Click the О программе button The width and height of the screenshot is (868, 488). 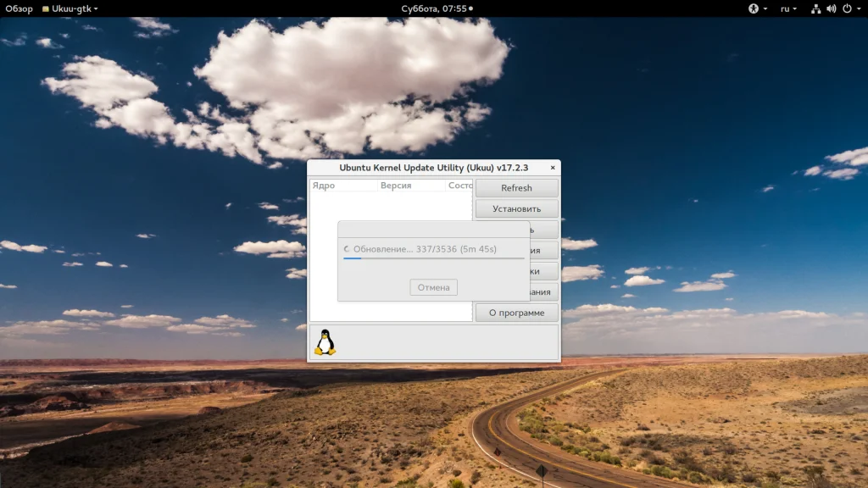coord(516,313)
